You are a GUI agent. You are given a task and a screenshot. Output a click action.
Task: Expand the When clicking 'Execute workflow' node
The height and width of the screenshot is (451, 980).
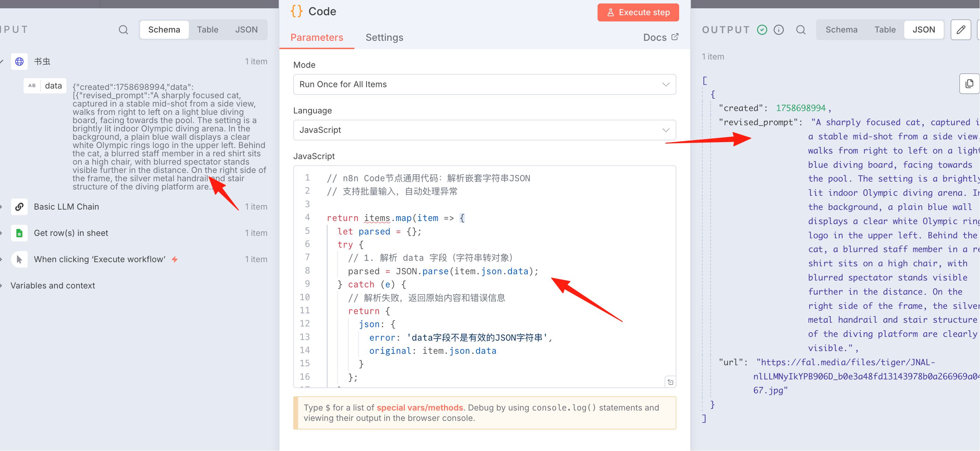[x=1, y=259]
